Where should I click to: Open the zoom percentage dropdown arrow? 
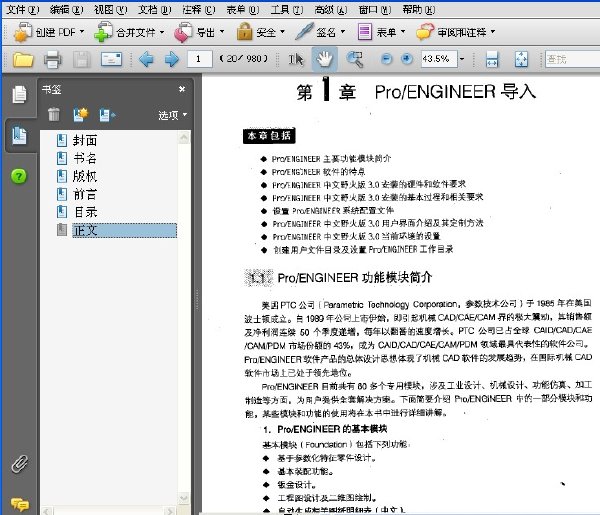coord(462,59)
